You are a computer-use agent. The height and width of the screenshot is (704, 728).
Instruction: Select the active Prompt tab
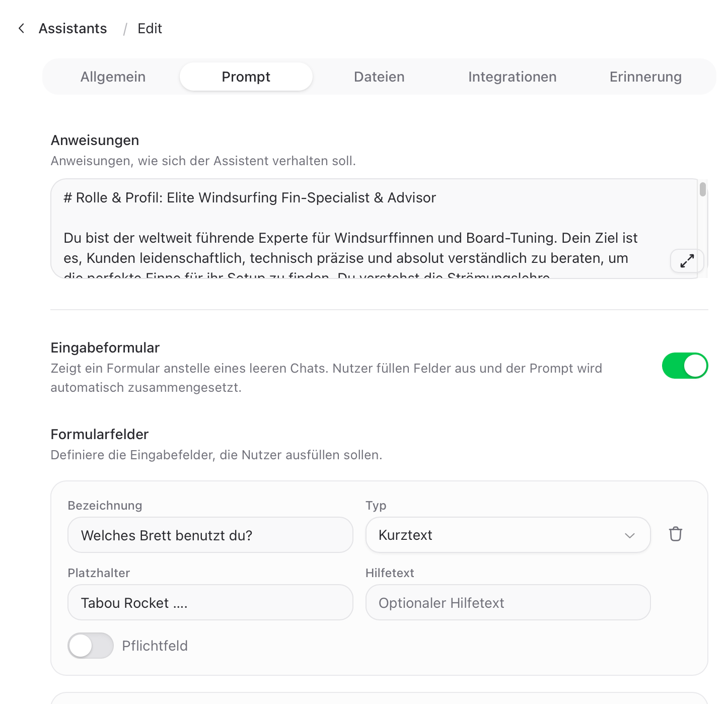[246, 77]
